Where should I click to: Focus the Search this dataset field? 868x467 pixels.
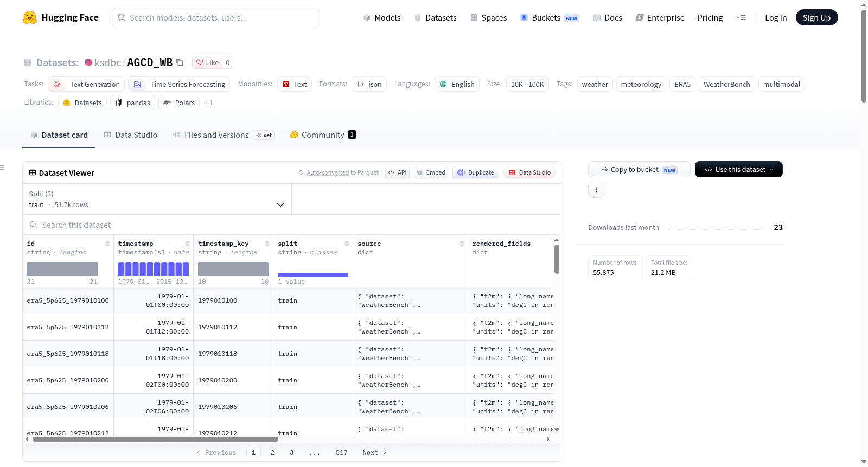292,225
